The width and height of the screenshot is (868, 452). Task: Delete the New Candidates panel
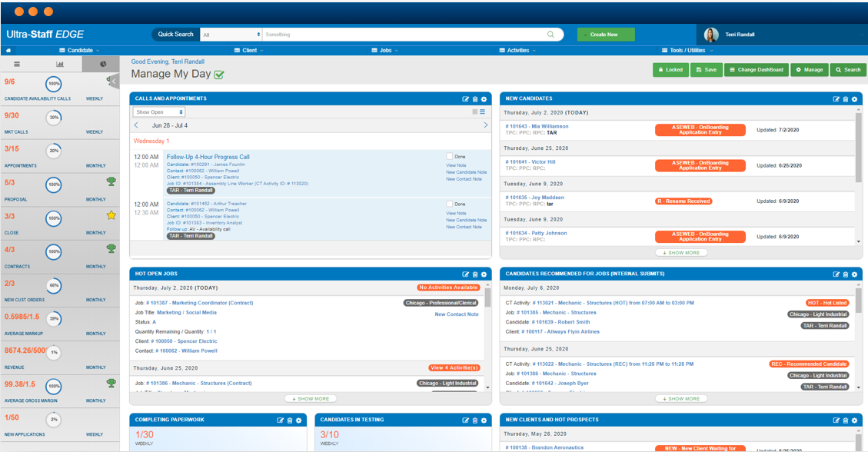[x=845, y=99]
